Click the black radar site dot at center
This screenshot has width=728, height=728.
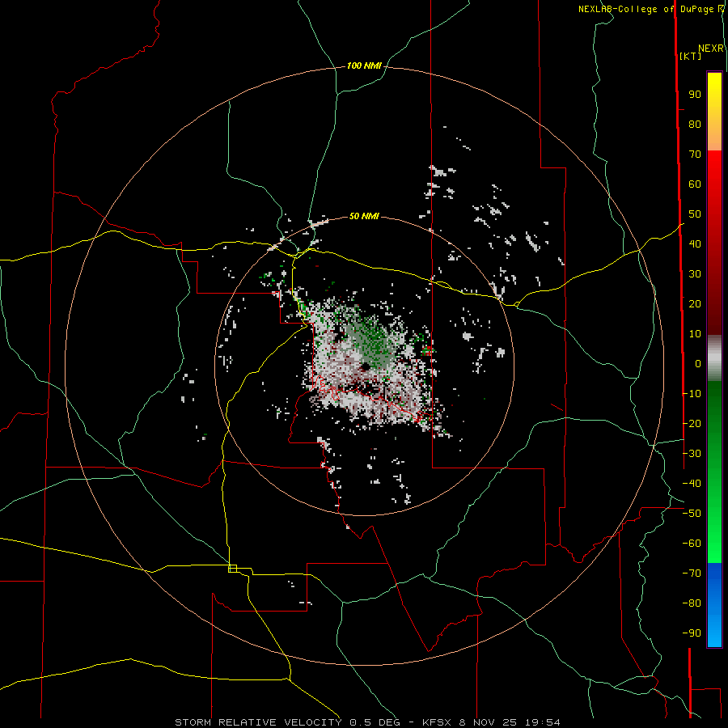366,366
